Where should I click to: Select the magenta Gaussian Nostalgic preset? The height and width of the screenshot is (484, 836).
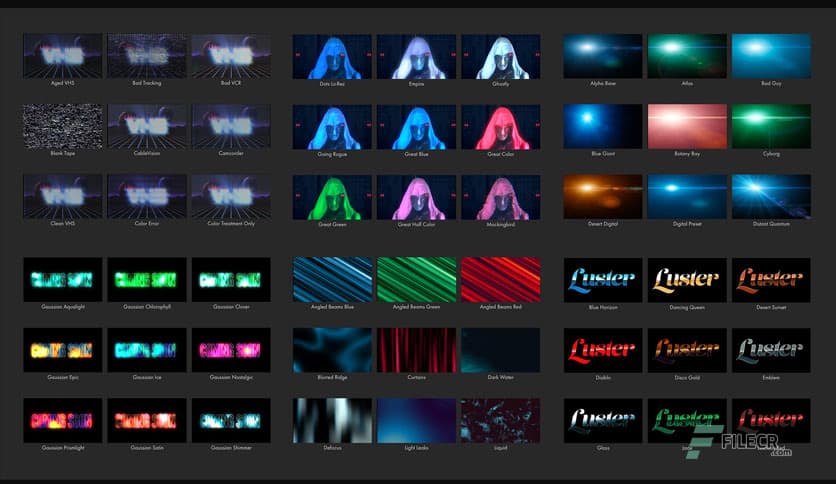click(x=231, y=350)
